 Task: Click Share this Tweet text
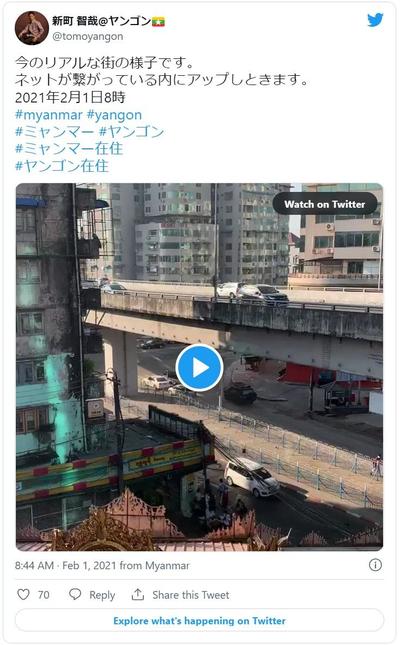point(191,595)
